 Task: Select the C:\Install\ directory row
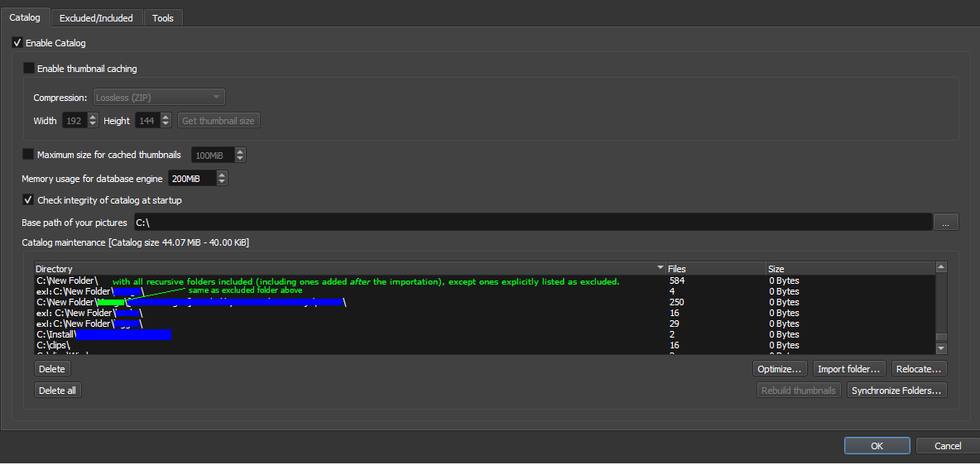click(484, 334)
